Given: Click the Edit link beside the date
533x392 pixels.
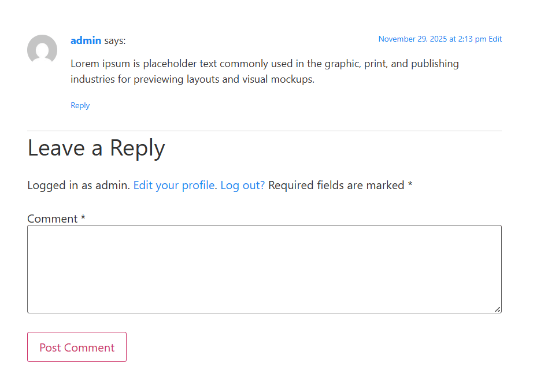Looking at the screenshot, I should (495, 39).
